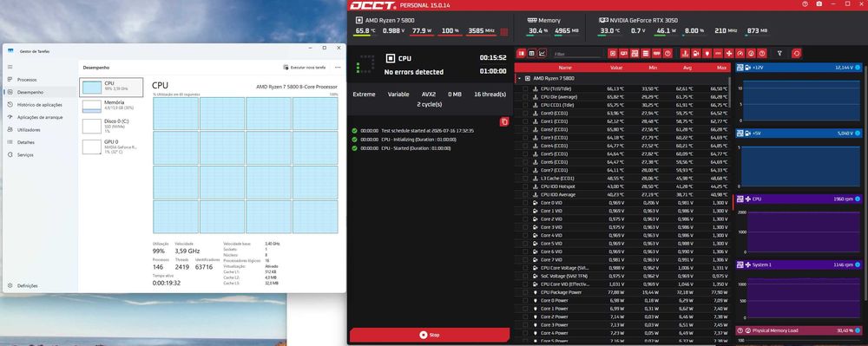The height and width of the screenshot is (346, 868).
Task: Switch OCCT monitoring to split table-and-graph view
Action: pyautogui.click(x=521, y=53)
